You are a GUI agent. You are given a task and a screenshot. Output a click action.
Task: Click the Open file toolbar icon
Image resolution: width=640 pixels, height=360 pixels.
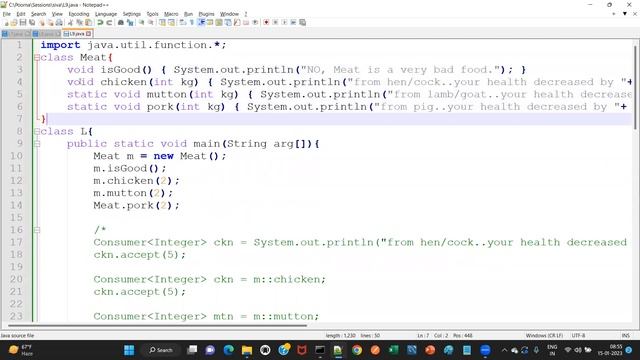pyautogui.click(x=14, y=22)
